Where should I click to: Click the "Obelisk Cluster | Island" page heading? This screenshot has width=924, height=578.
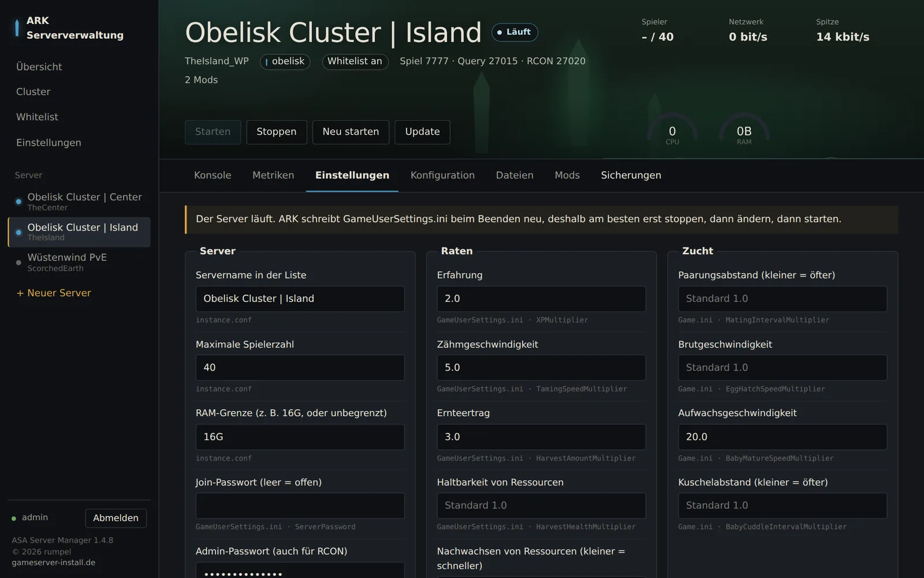coord(333,32)
